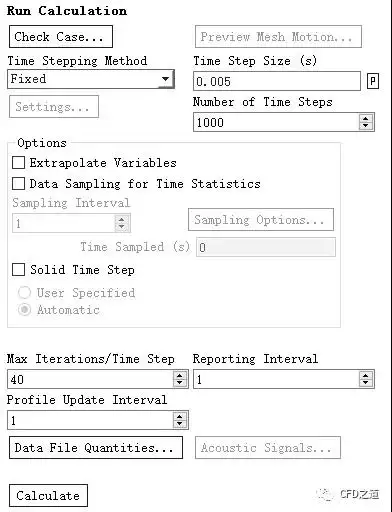This screenshot has height=512, width=392.
Task: Decrease Number of Time Steps with down arrow
Action: (366, 126)
